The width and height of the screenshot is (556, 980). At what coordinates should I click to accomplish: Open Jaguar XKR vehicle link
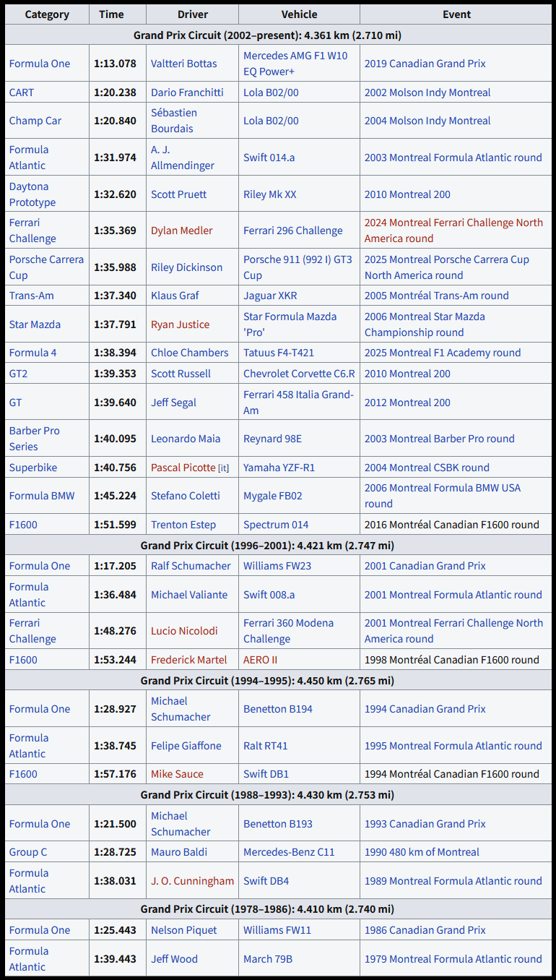(270, 296)
